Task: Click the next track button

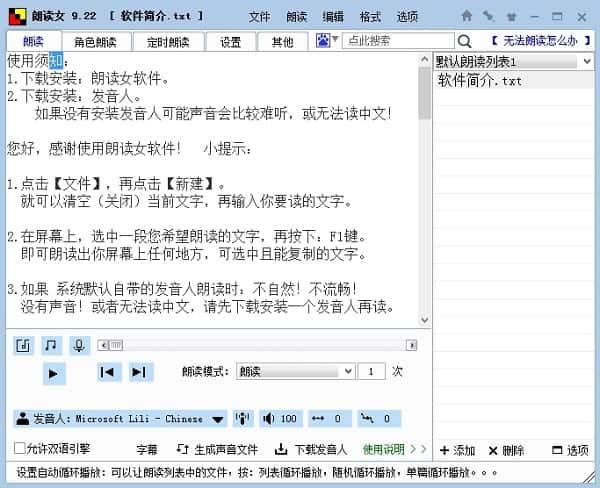Action: pyautogui.click(x=141, y=372)
